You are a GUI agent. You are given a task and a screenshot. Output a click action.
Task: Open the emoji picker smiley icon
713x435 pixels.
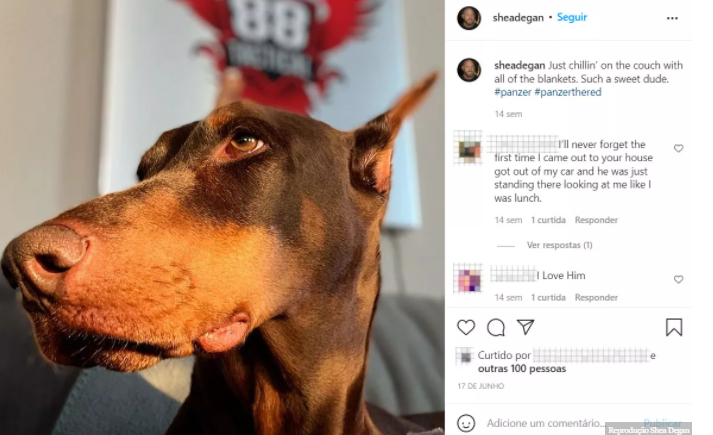(466, 423)
